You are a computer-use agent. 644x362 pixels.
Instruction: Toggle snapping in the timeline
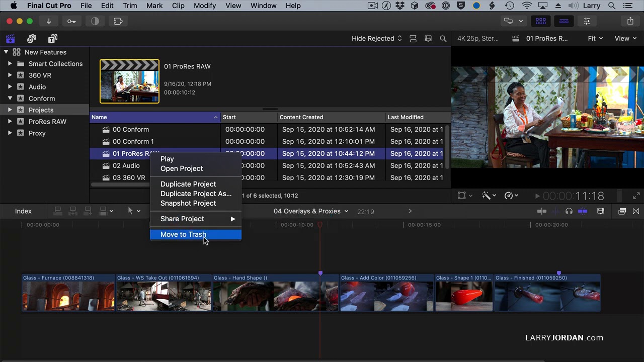coord(583,211)
